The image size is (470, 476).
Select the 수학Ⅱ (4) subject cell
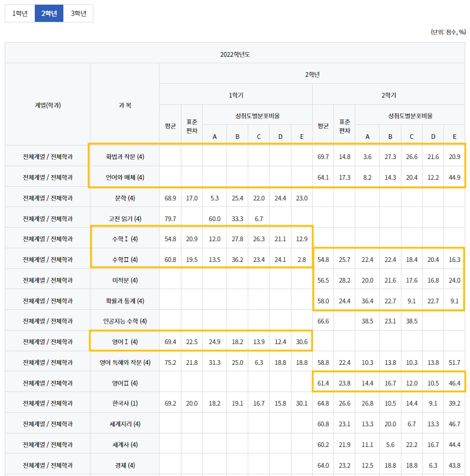pos(125,260)
